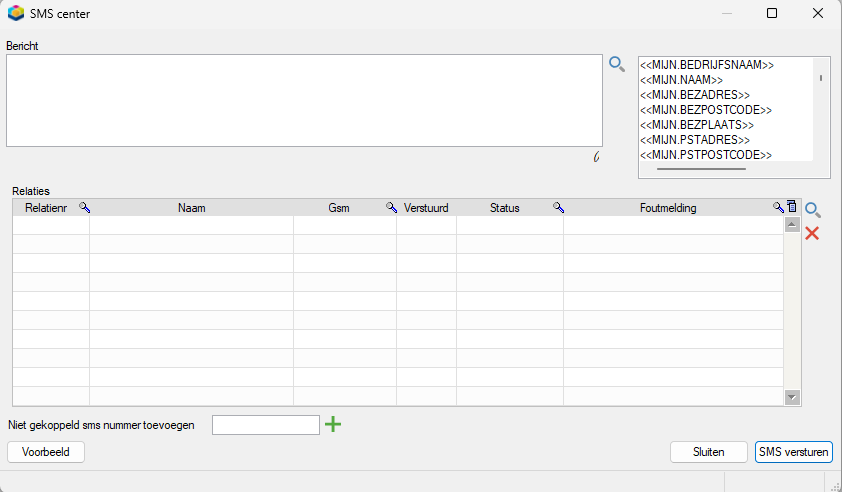Click the Naam column header
Viewport: 842px width, 492px height.
(x=192, y=208)
